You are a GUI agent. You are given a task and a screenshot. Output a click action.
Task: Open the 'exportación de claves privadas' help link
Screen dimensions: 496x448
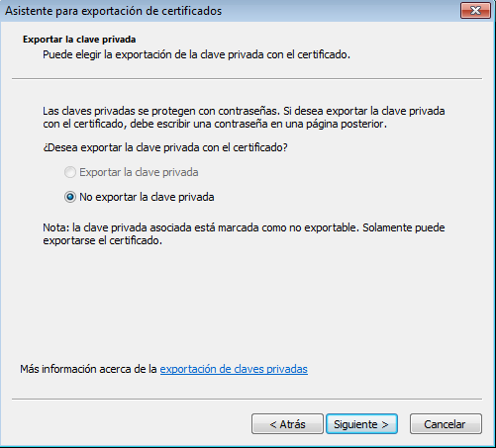(x=234, y=369)
